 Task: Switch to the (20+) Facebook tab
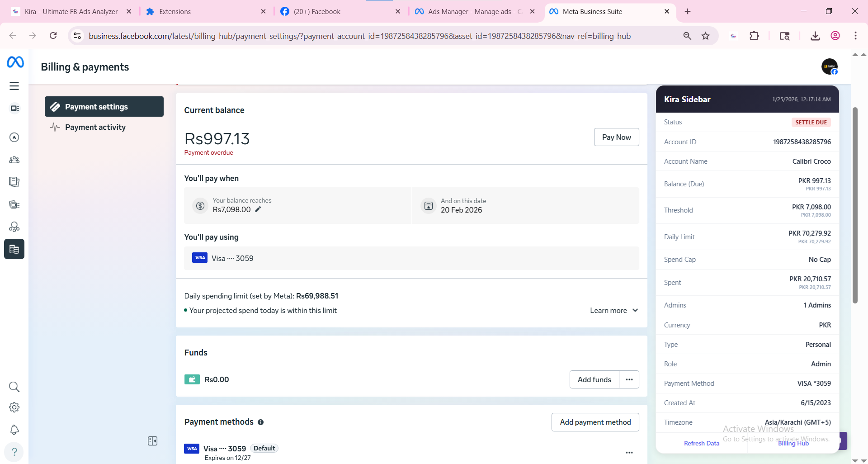(339, 11)
